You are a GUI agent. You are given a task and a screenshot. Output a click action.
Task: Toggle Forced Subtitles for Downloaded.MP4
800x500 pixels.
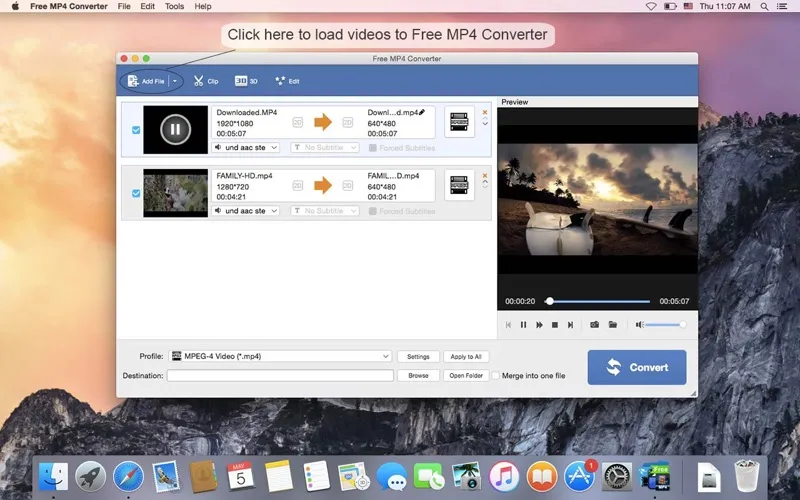[x=373, y=148]
